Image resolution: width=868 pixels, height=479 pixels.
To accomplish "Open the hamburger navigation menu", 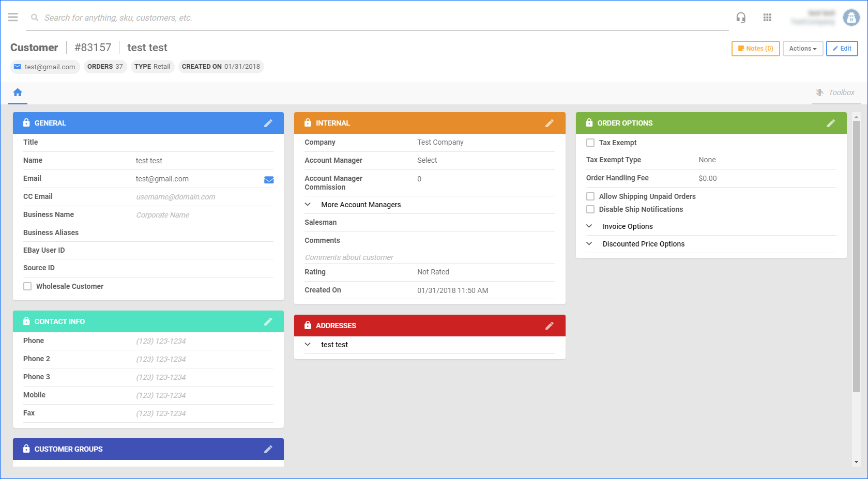I will coord(13,18).
